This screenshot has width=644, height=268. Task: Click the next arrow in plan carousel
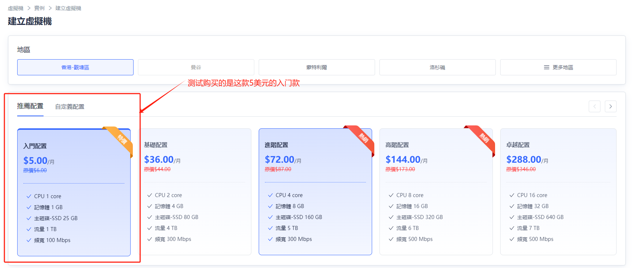pos(610,106)
